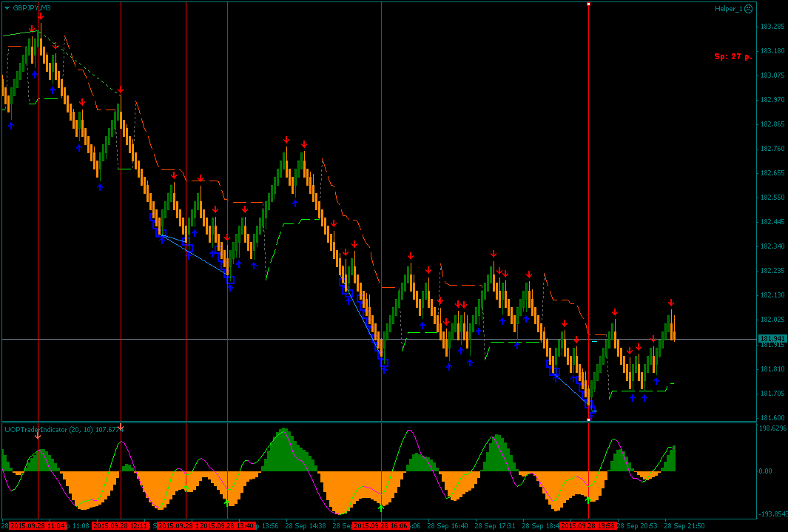
Task: Click the red date label 2015.09.28 11:04
Action: [x=38, y=525]
